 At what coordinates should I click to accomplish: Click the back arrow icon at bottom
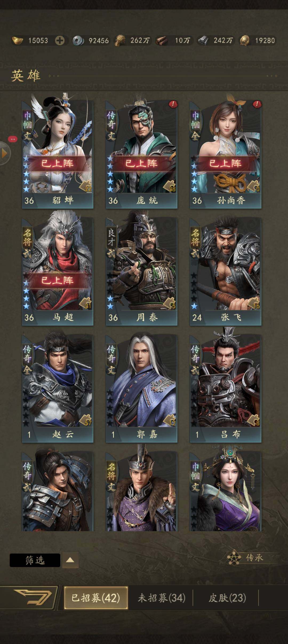point(33,598)
